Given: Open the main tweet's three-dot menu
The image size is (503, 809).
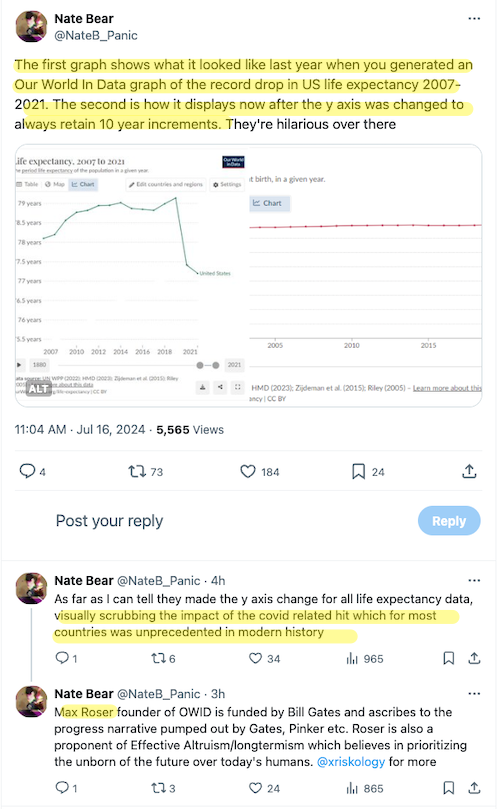Looking at the screenshot, I should tap(474, 19).
